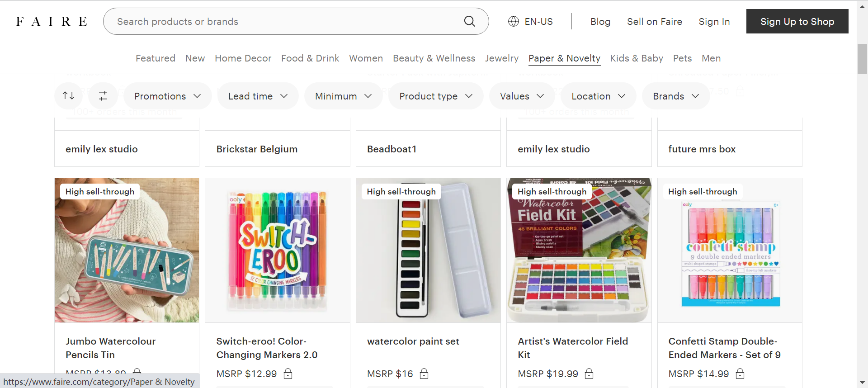
Task: Open the Kids & Baby category
Action: click(x=637, y=58)
